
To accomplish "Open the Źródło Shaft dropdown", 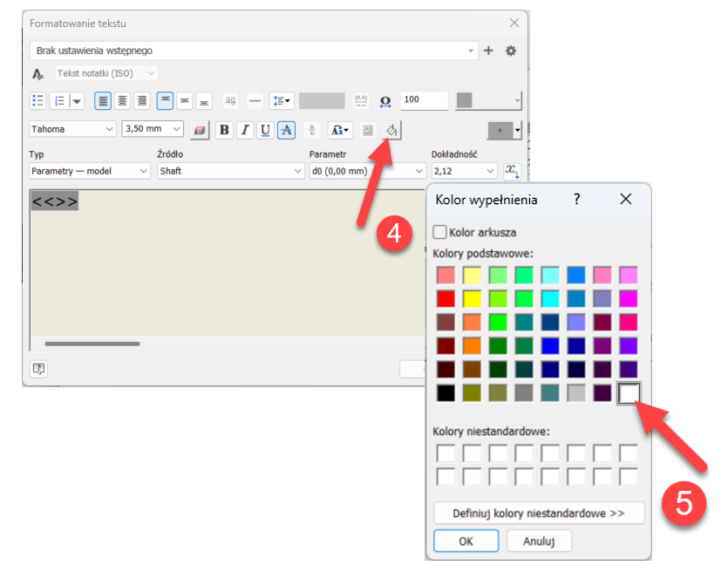I will pyautogui.click(x=230, y=171).
